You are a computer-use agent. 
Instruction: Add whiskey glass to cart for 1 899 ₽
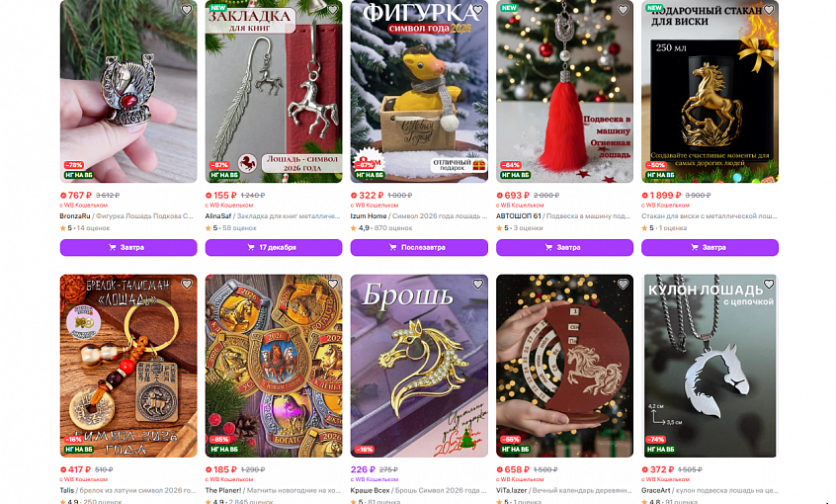click(x=710, y=247)
